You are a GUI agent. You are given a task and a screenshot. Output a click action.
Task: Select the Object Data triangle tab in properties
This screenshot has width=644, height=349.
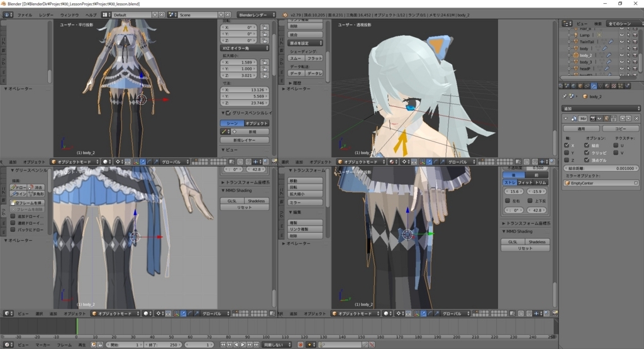tap(601, 86)
